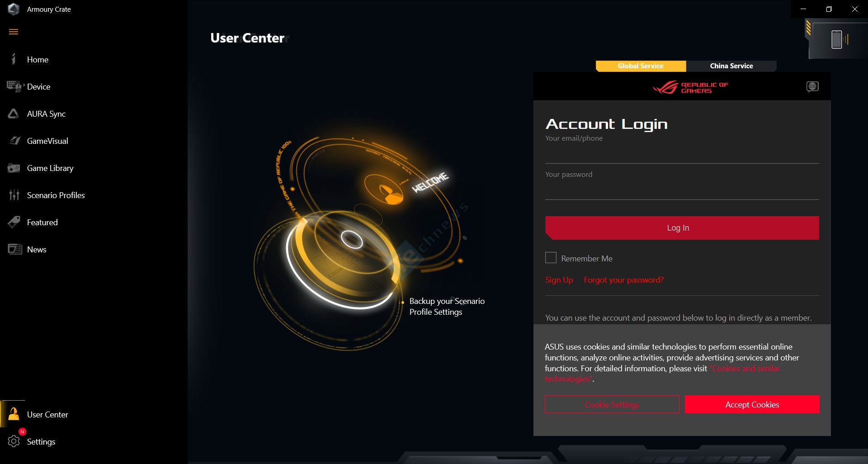This screenshot has width=868, height=464.
Task: Open the News icon
Action: (x=15, y=249)
